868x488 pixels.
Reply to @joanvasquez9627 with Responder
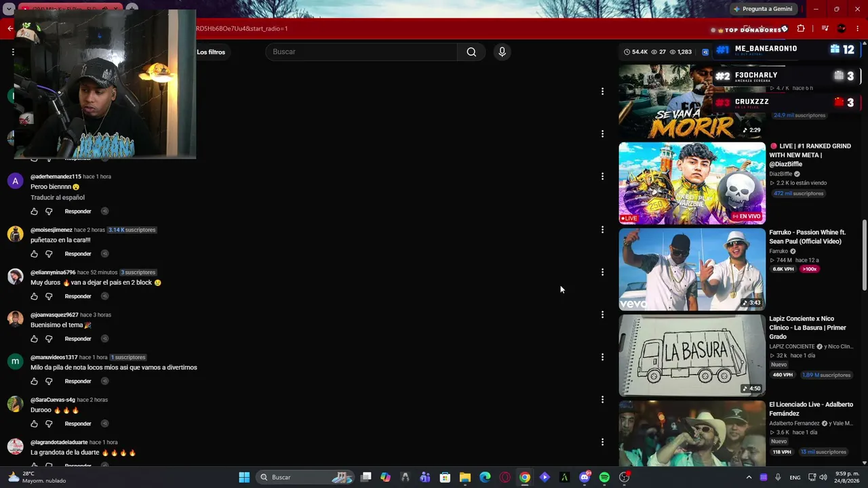pos(78,339)
